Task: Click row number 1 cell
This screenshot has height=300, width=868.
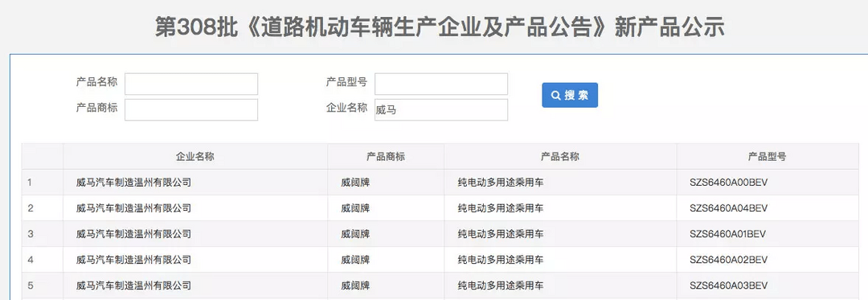Action: pos(43,183)
